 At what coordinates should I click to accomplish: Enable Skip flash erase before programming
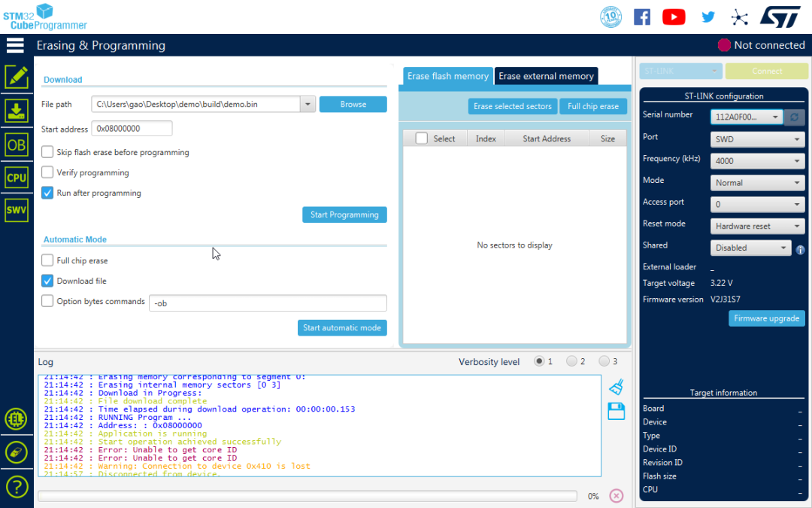[47, 152]
